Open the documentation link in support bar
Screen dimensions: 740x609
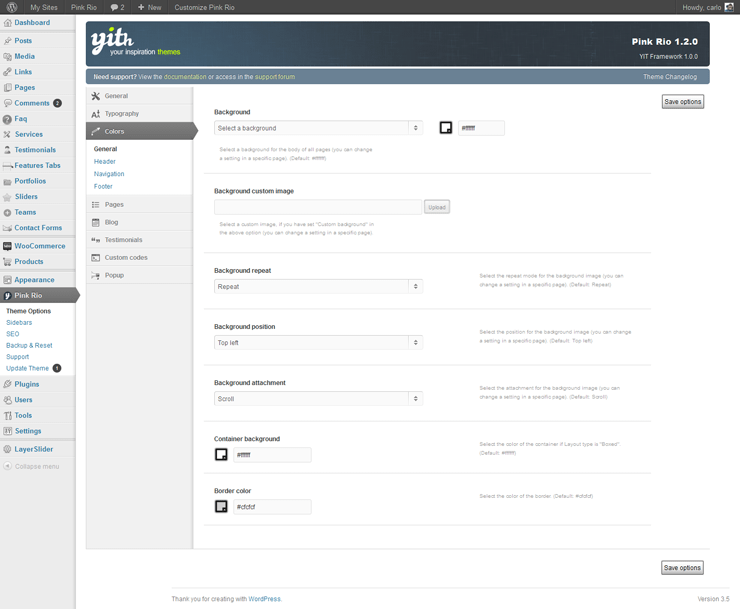click(x=185, y=76)
